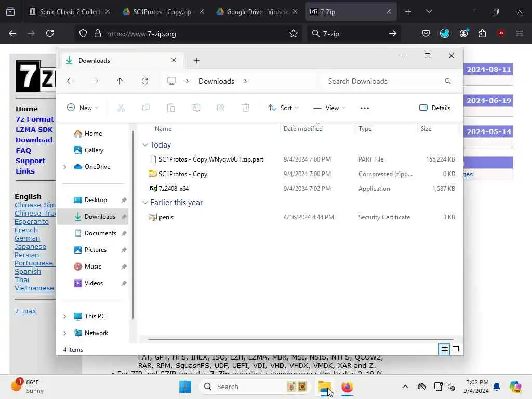
Task: Bookmark the 7-zip.org page with star
Action: point(294,34)
